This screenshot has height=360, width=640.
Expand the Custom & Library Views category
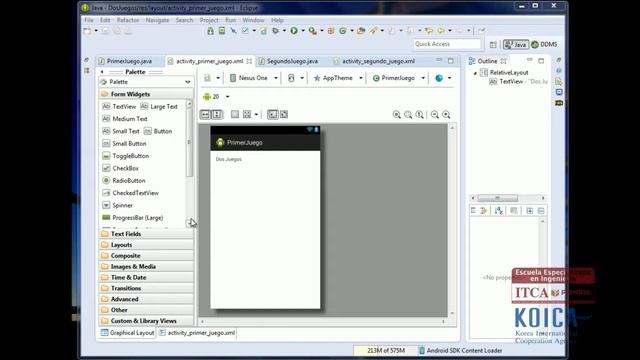[146, 321]
